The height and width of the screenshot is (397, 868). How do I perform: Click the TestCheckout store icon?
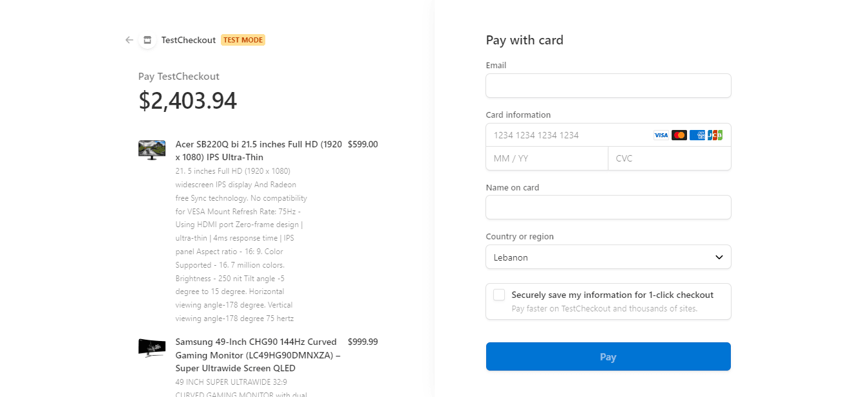click(x=147, y=40)
